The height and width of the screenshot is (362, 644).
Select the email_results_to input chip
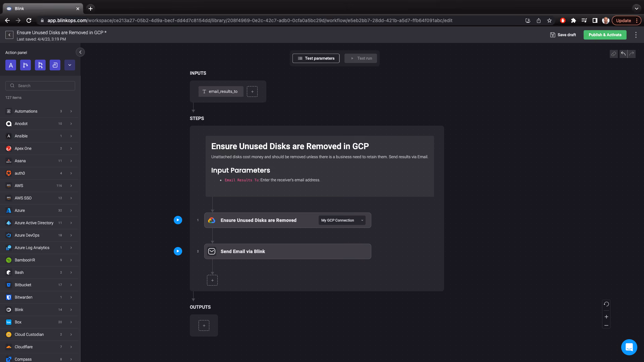pos(221,92)
